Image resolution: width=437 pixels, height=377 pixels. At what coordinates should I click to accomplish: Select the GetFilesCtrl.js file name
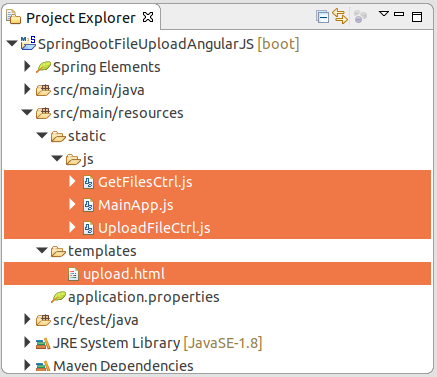pyautogui.click(x=145, y=182)
